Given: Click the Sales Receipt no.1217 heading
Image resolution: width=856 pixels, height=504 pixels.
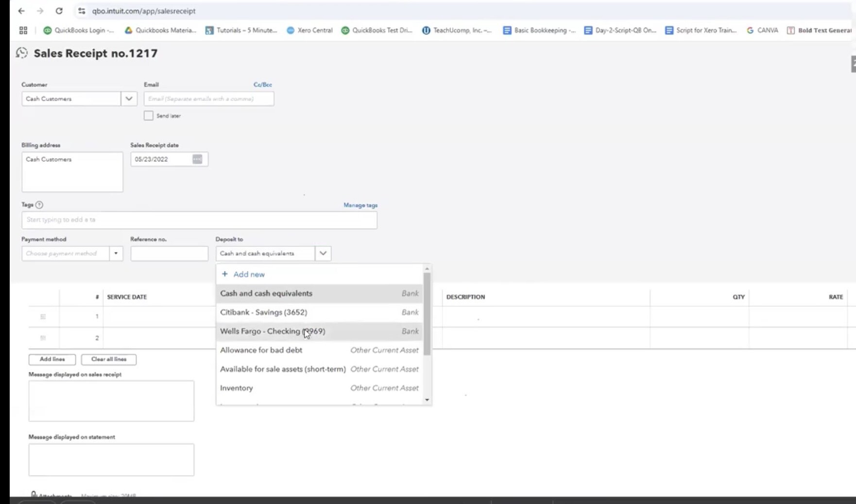Looking at the screenshot, I should pyautogui.click(x=96, y=53).
